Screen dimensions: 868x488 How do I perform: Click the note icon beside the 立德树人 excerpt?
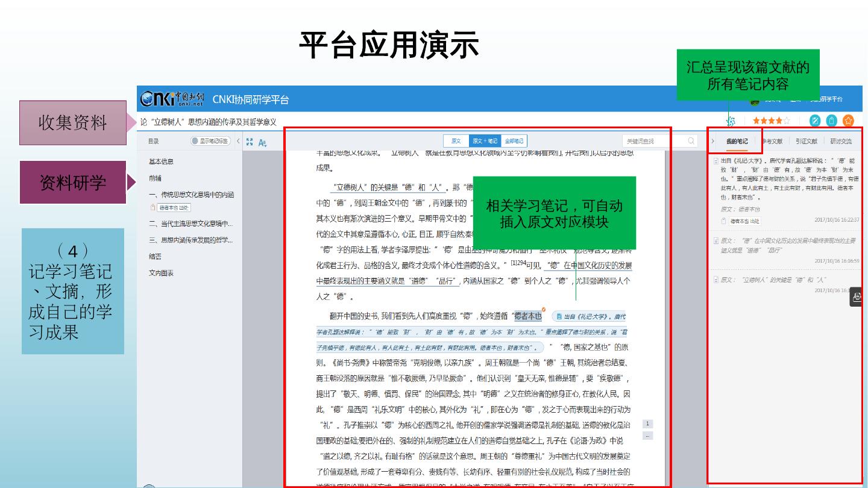click(x=716, y=280)
